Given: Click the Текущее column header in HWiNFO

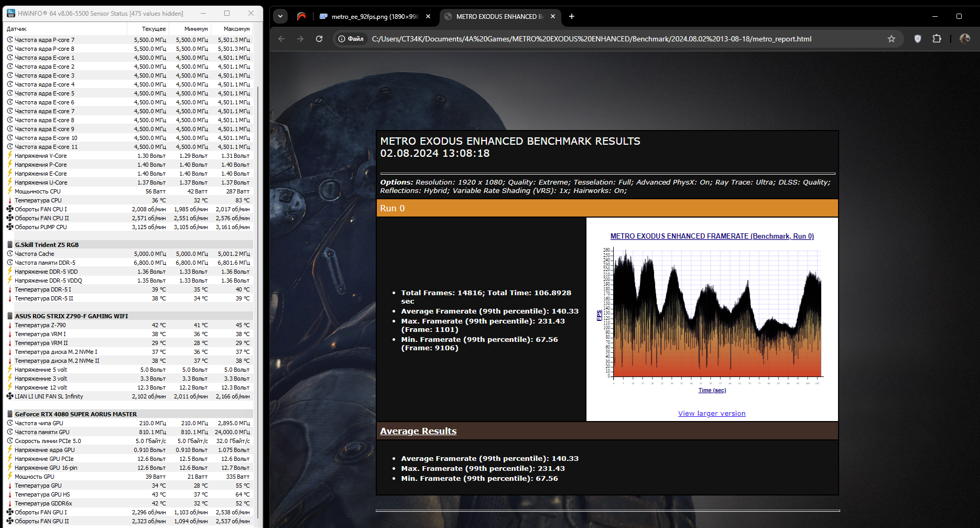Looking at the screenshot, I should click(x=154, y=29).
